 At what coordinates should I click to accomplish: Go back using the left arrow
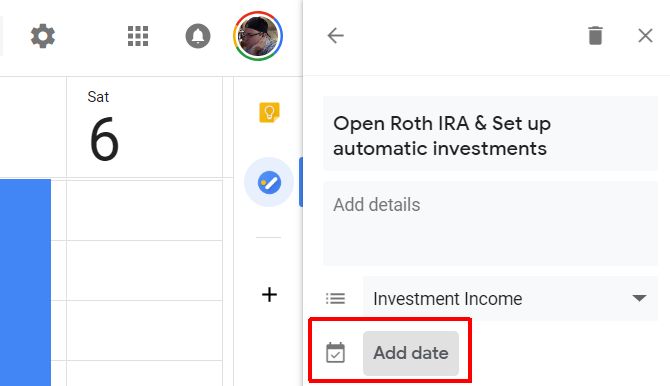click(335, 35)
